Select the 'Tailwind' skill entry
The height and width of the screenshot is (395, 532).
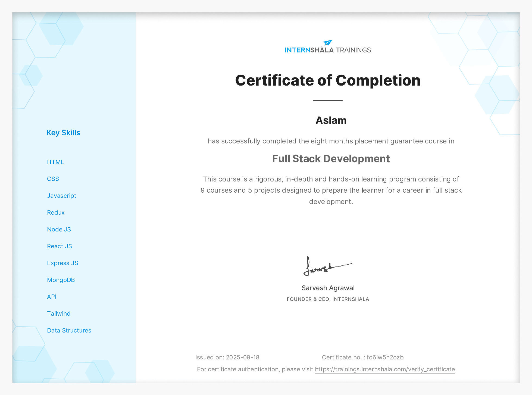pos(59,314)
